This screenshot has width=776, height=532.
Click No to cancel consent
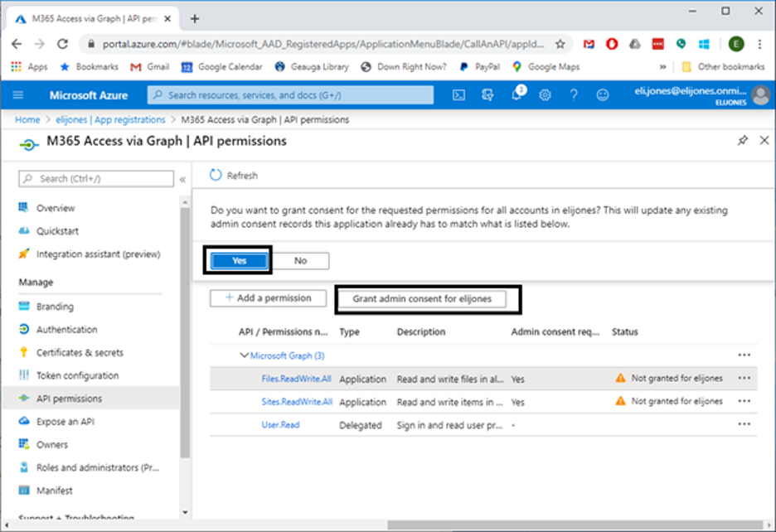[300, 260]
